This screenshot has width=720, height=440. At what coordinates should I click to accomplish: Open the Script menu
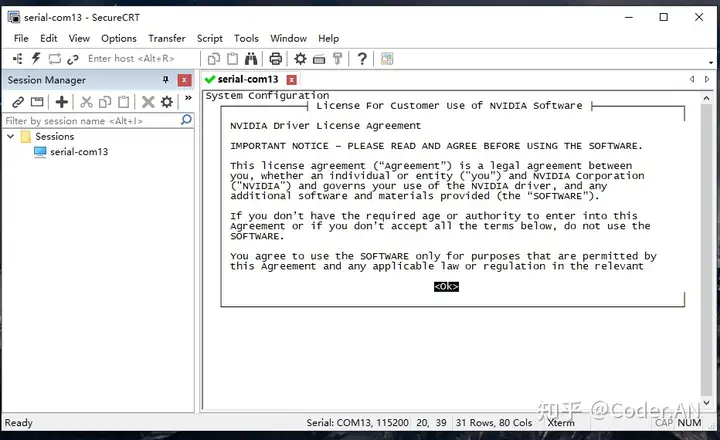tap(210, 39)
